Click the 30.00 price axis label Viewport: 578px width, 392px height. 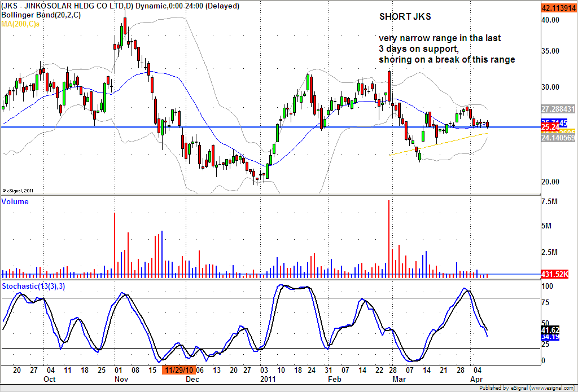(x=550, y=87)
